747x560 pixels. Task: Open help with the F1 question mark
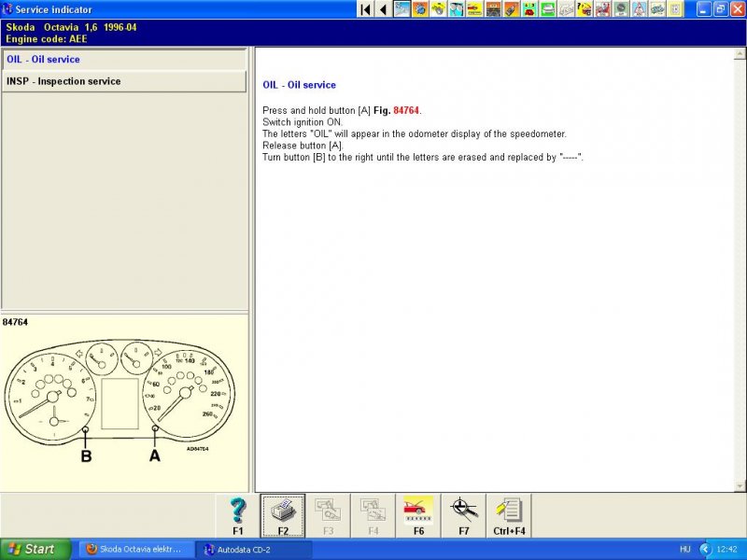[238, 516]
